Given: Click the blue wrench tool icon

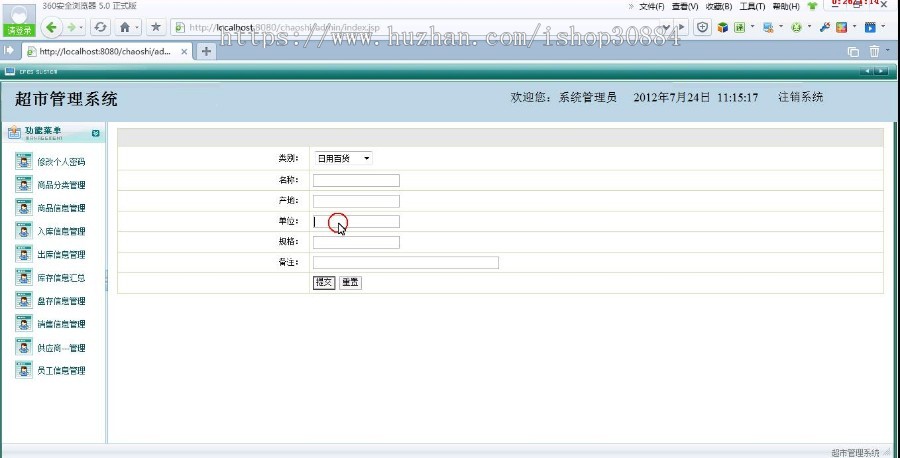Looking at the screenshot, I should click(825, 27).
